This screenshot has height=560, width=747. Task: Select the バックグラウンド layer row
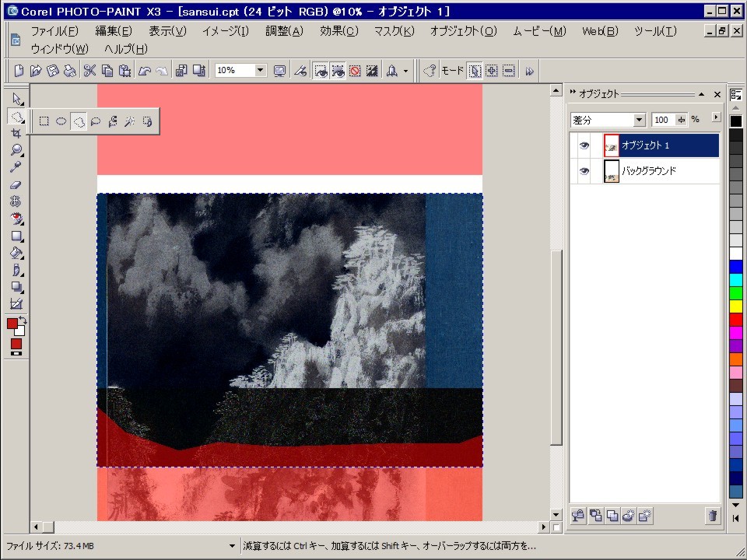click(644, 171)
